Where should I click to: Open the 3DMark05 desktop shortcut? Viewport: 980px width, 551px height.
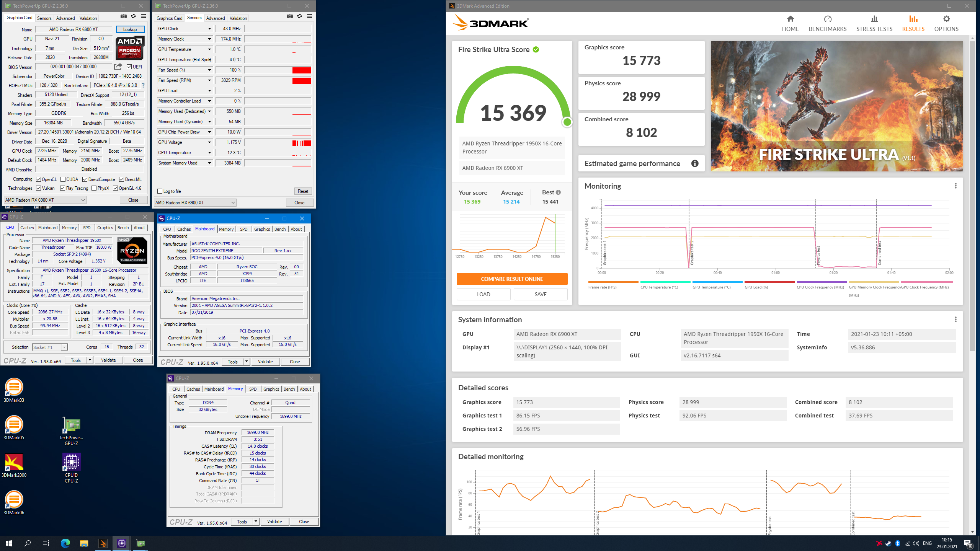point(14,428)
